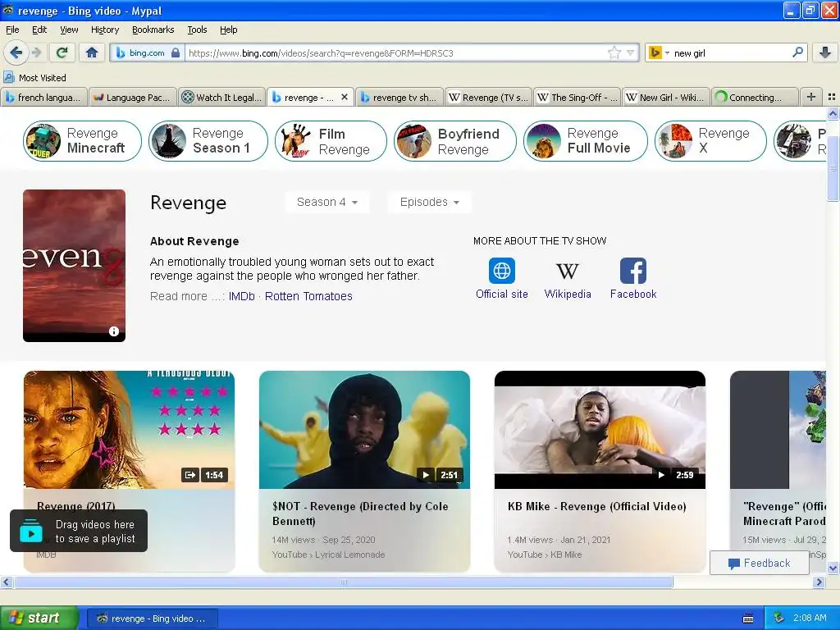Image resolution: width=840 pixels, height=630 pixels.
Task: Click the Revenge show poster thumbnail
Action: (74, 265)
